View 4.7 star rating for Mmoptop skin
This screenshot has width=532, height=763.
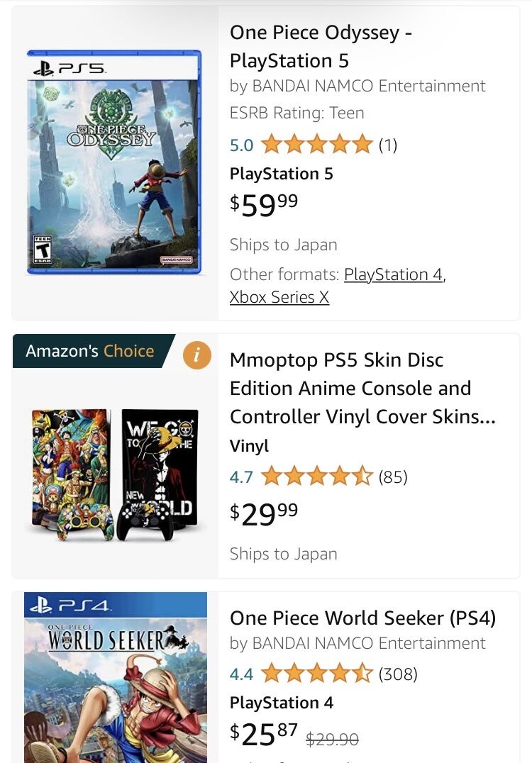316,477
